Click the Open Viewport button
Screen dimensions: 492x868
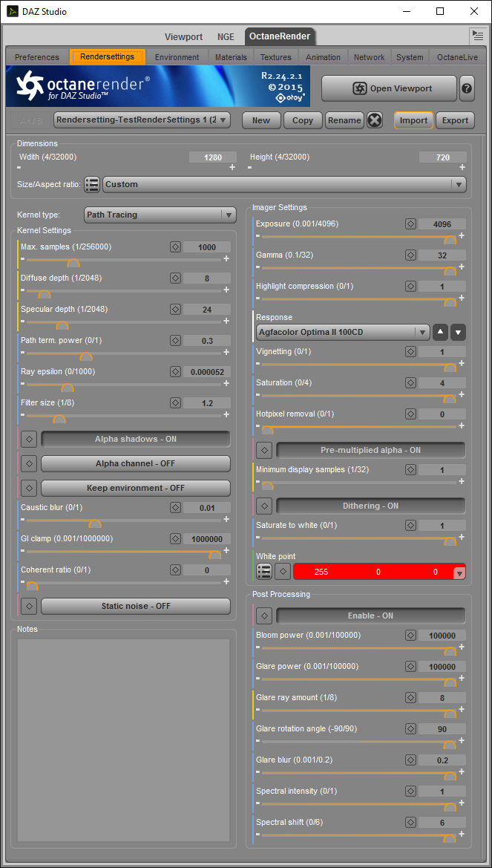pos(389,88)
